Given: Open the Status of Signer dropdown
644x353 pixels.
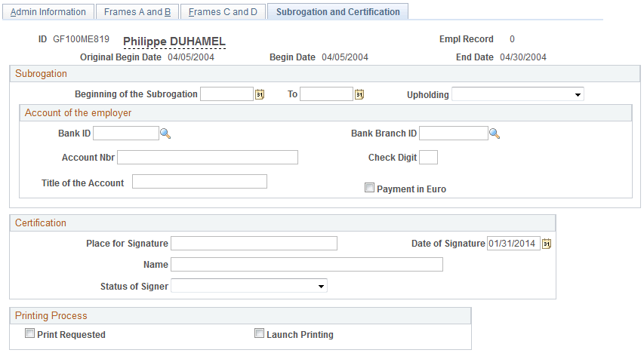Looking at the screenshot, I should tap(249, 286).
